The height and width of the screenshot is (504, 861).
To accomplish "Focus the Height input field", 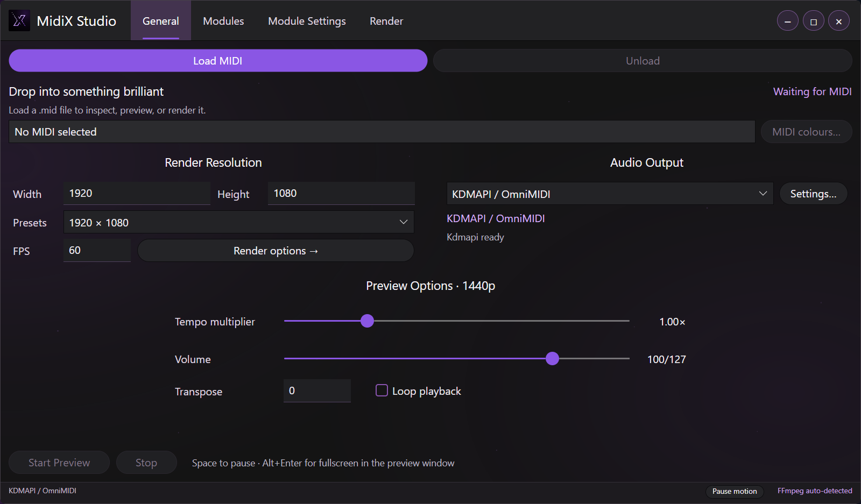I will (341, 193).
